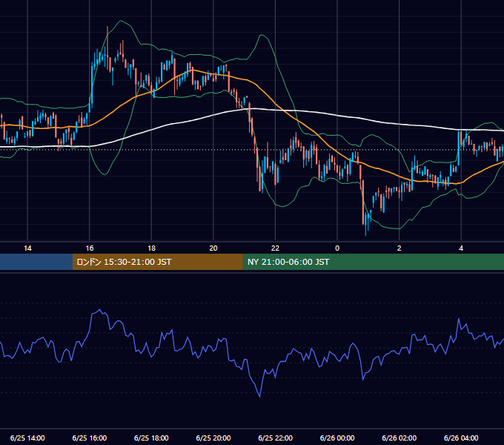This screenshot has width=504, height=445.
Task: Click the 6/25 18:00 date label
Action: point(151,438)
